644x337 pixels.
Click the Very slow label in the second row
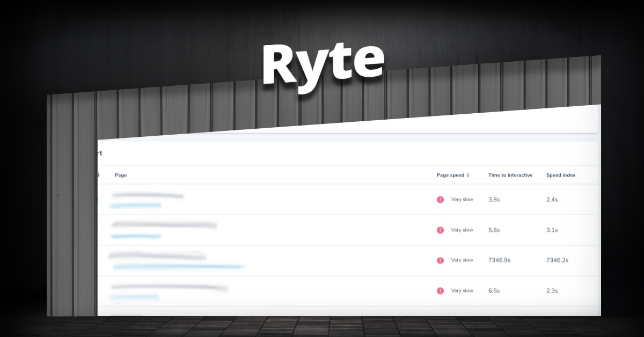click(462, 230)
